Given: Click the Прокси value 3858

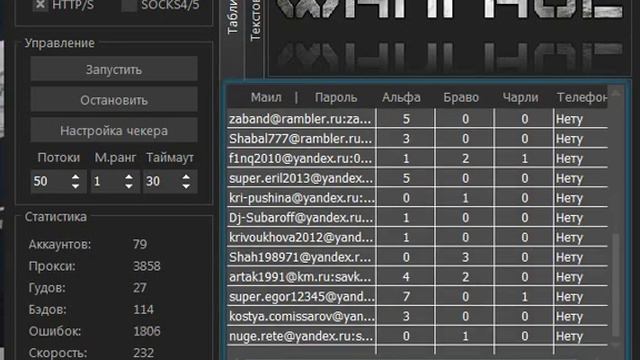Looking at the screenshot, I should (147, 266).
